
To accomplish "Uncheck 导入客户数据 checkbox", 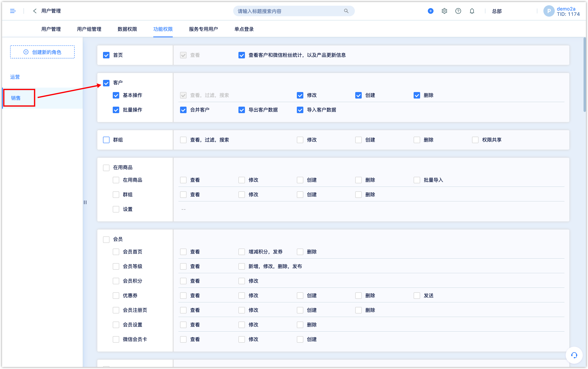I will (300, 110).
